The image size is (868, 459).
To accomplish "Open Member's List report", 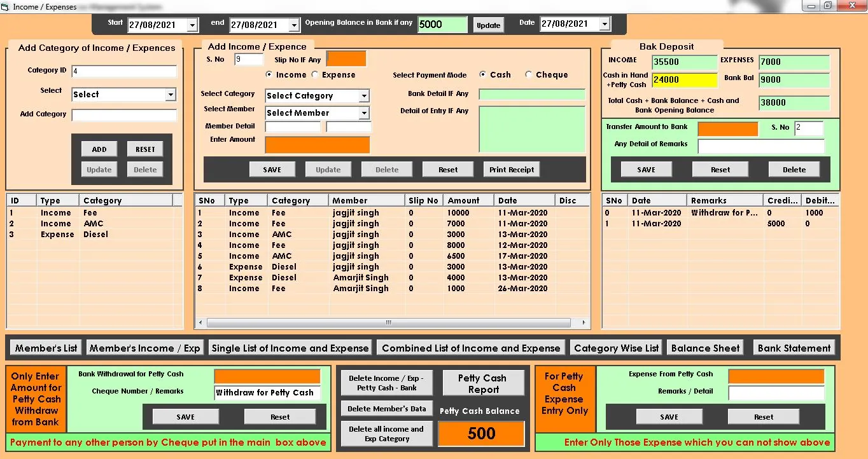I will tap(46, 348).
